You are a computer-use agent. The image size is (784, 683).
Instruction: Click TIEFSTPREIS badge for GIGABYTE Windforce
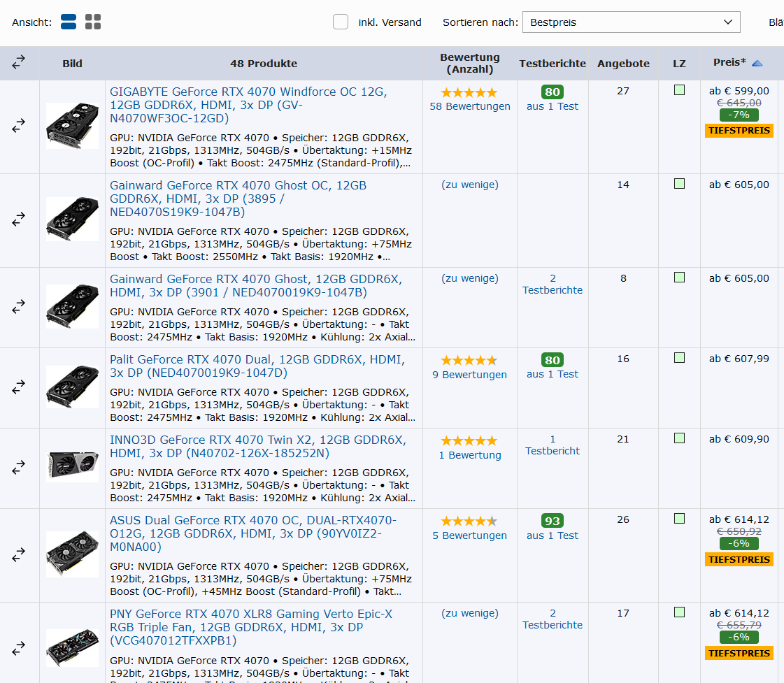pyautogui.click(x=739, y=131)
